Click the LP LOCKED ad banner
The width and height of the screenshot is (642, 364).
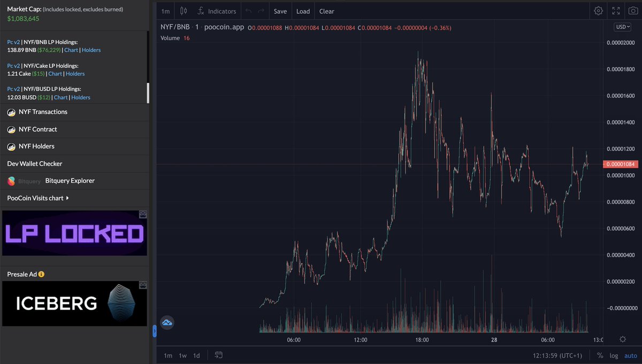coord(74,233)
